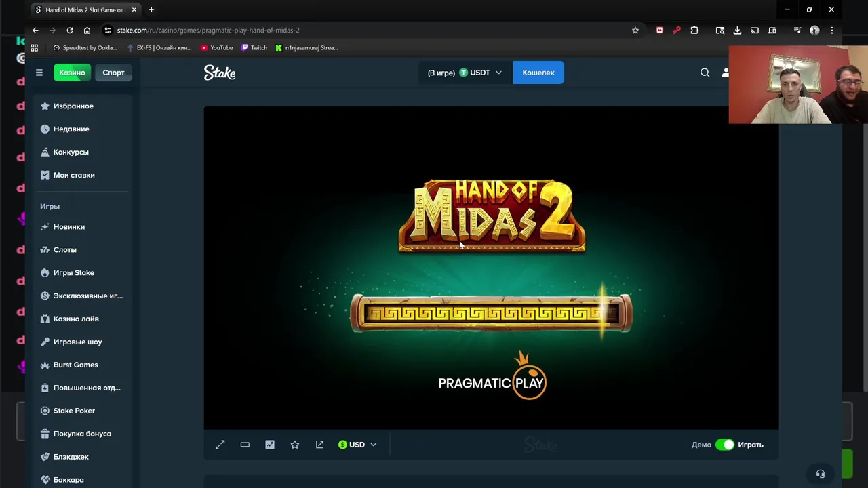Open the USD display currency dropdown
The height and width of the screenshot is (488, 868).
coord(357,445)
